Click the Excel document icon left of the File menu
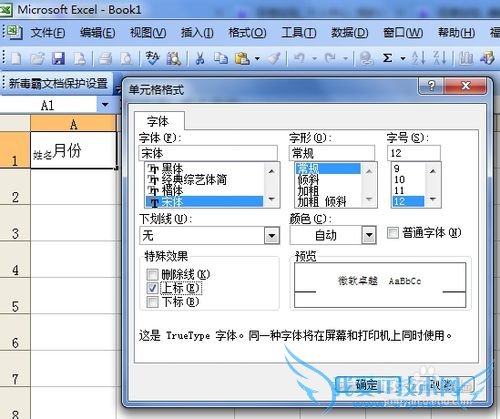 click(15, 32)
